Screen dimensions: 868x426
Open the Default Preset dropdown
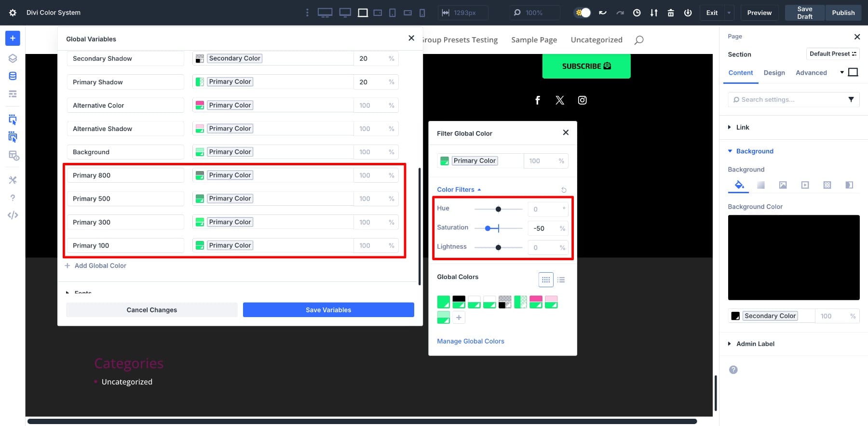[x=833, y=53]
